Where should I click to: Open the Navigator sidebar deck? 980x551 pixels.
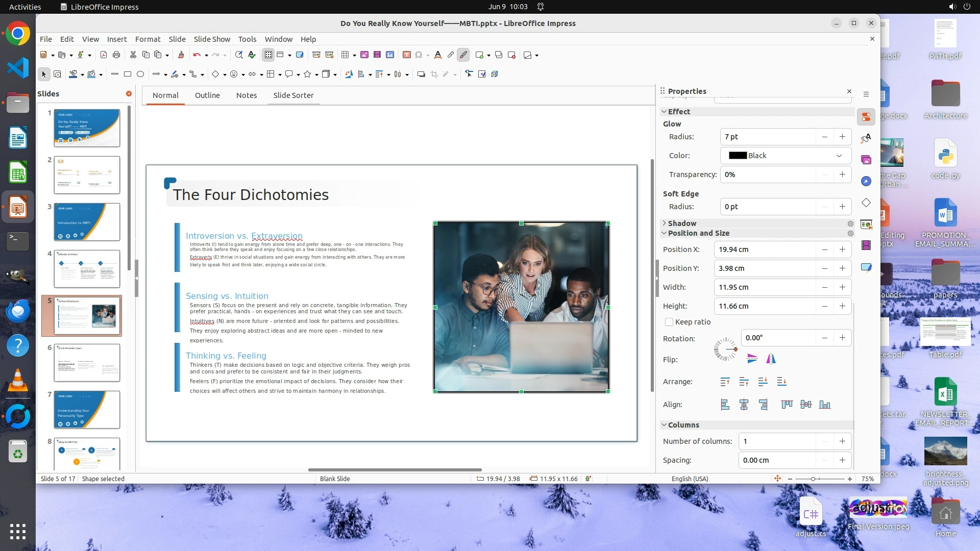point(866,181)
